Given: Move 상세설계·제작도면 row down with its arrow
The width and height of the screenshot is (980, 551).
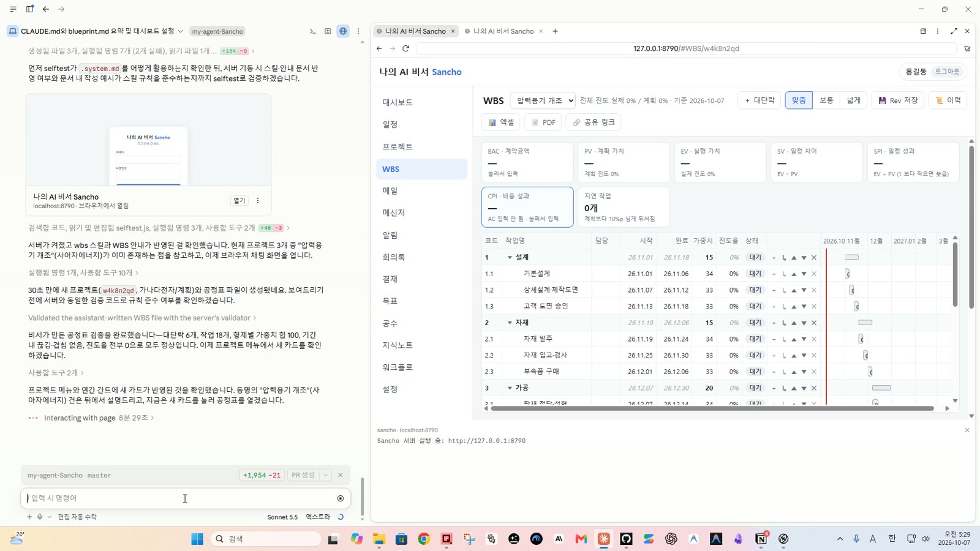Looking at the screenshot, I should click(804, 290).
